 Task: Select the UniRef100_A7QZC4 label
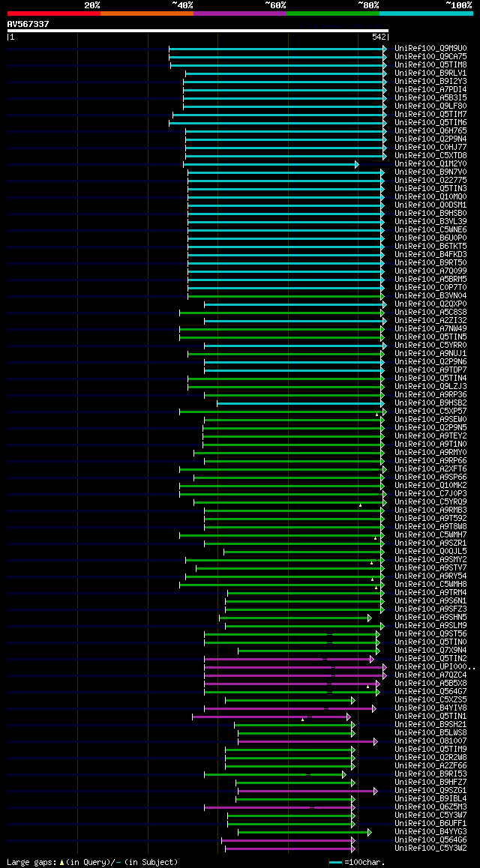(430, 675)
